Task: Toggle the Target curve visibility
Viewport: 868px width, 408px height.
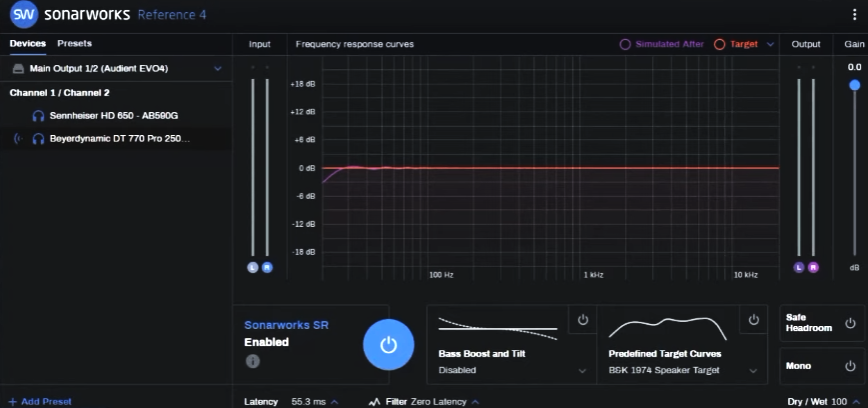Action: [x=719, y=44]
